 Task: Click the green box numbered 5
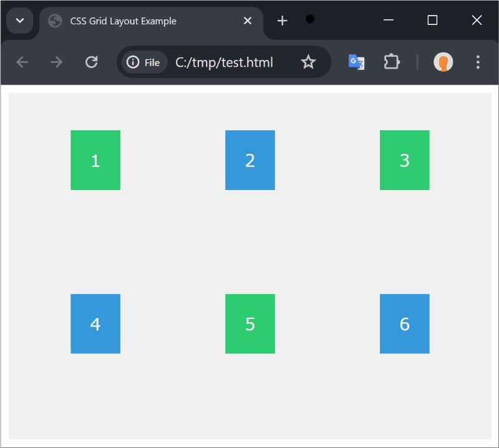249,323
